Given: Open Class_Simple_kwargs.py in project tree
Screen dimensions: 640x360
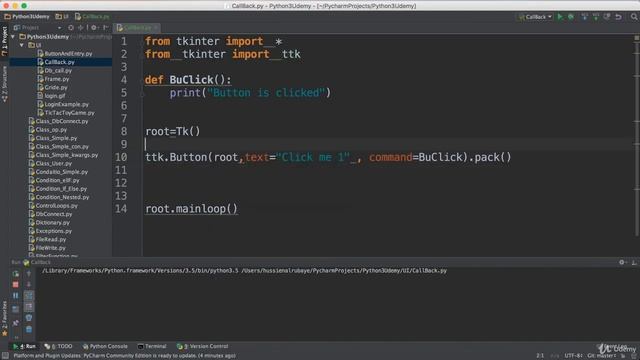Looking at the screenshot, I should (x=63, y=155).
